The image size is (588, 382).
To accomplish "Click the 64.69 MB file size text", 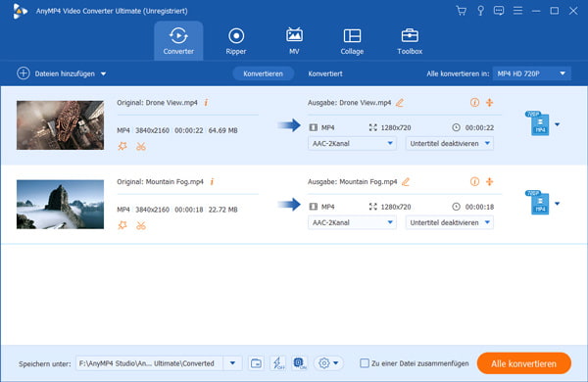I will [x=222, y=130].
